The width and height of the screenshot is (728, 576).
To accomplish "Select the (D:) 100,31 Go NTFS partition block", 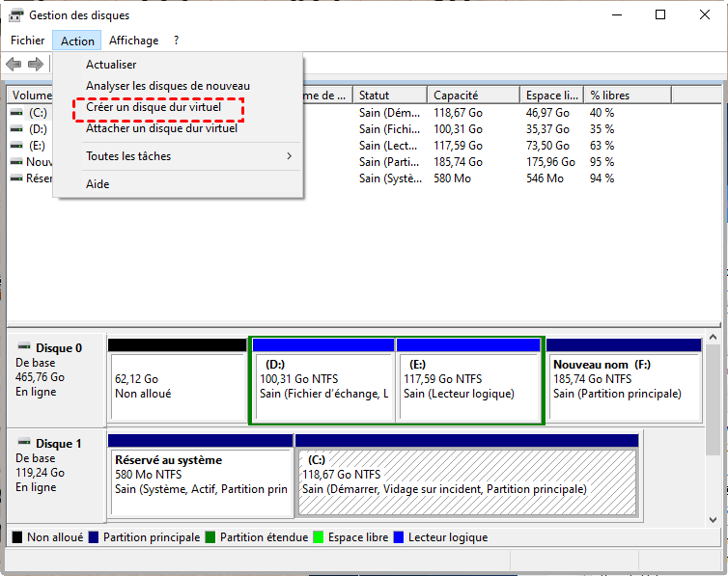I will pos(323,380).
